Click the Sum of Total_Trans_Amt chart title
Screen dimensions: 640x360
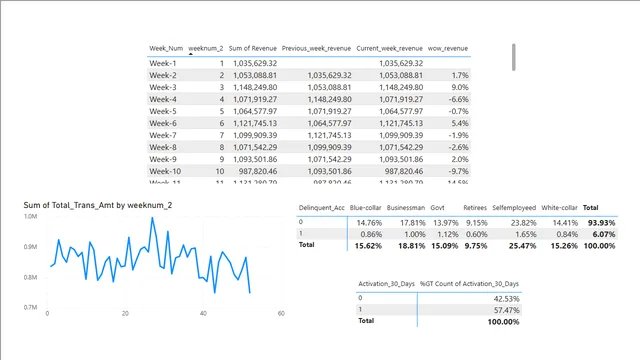point(98,205)
